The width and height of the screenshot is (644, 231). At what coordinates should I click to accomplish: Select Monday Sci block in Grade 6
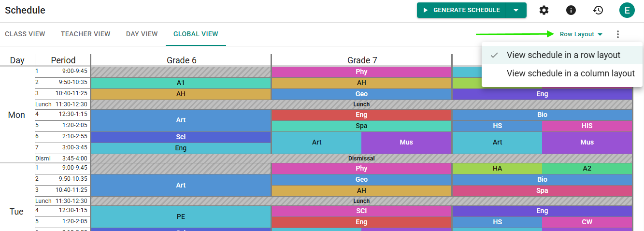(181, 137)
